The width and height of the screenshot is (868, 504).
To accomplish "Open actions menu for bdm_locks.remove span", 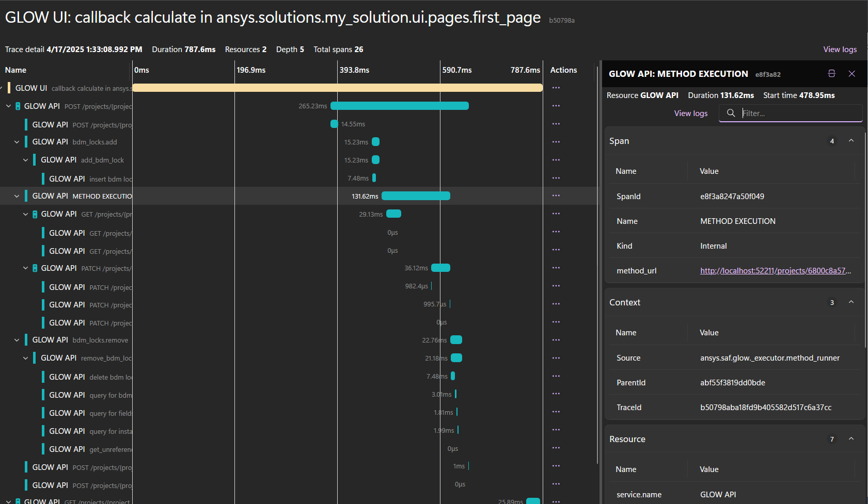I will click(556, 340).
